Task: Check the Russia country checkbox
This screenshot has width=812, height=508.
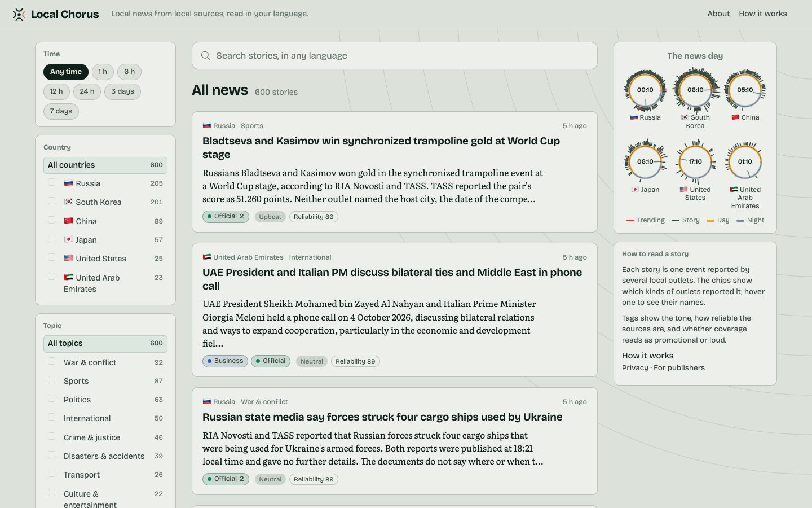Action: [52, 182]
